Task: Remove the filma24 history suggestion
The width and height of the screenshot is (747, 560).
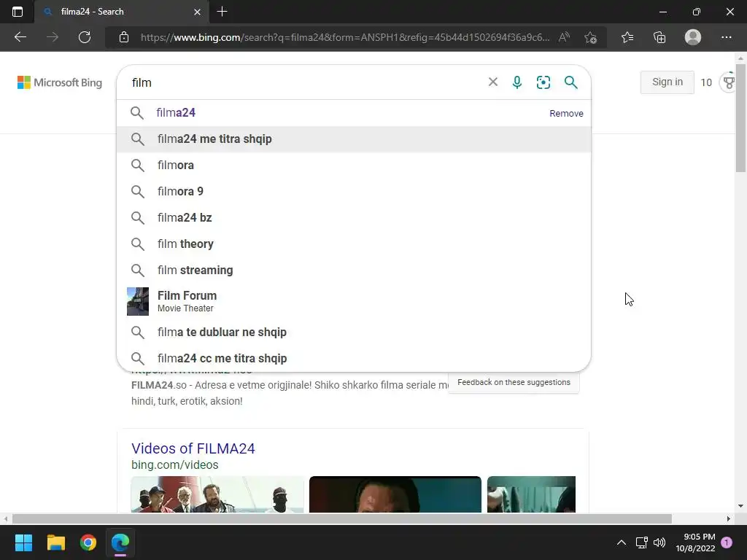Action: pos(566,113)
